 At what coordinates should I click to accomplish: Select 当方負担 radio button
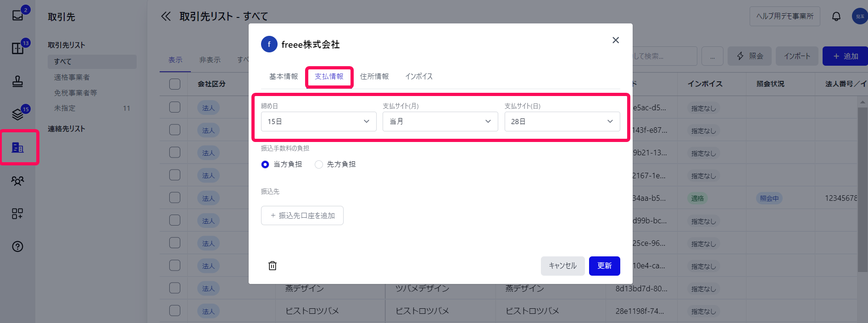265,164
